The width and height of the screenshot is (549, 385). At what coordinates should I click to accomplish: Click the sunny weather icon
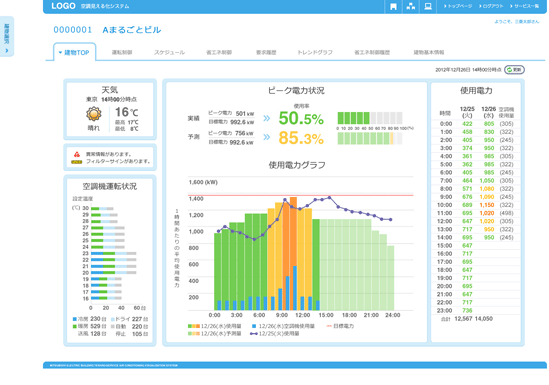coord(93,114)
